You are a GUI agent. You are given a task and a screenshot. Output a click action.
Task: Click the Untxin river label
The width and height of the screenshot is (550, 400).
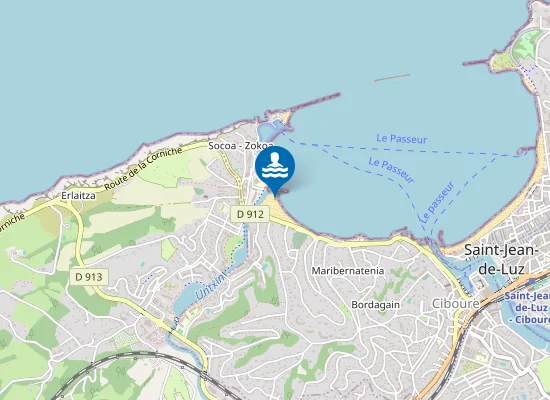coord(210,287)
